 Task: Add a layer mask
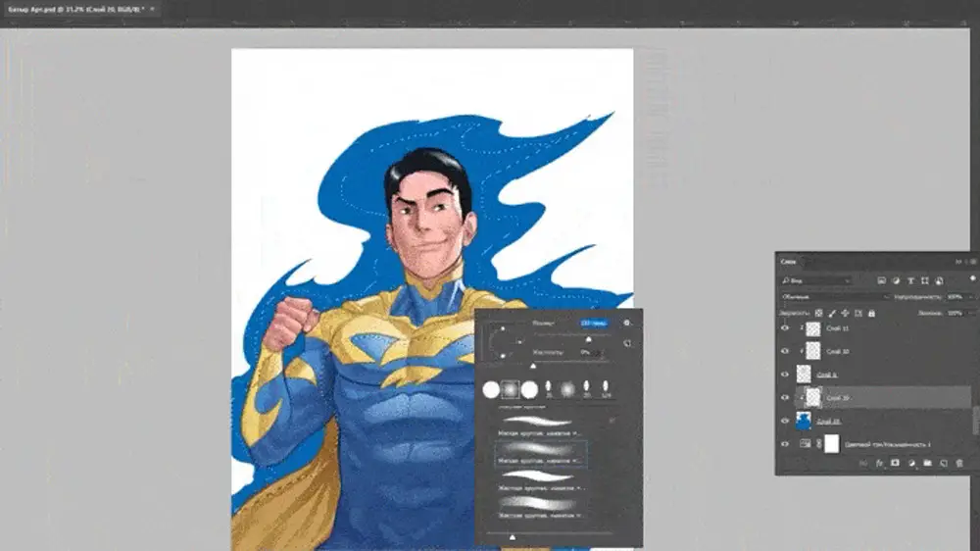pos(895,462)
